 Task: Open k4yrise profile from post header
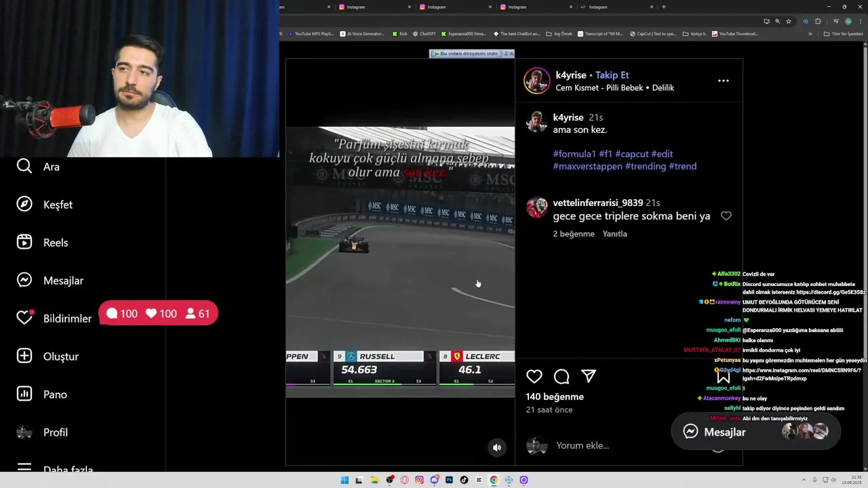pyautogui.click(x=571, y=75)
